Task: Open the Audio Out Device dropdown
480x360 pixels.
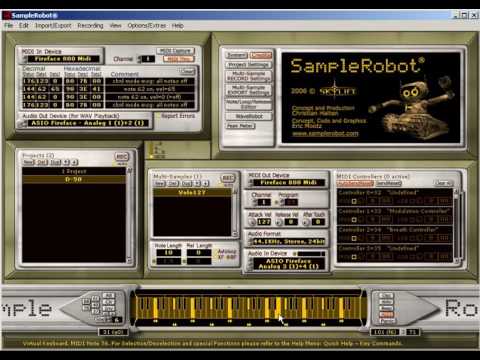Action: pos(87,123)
